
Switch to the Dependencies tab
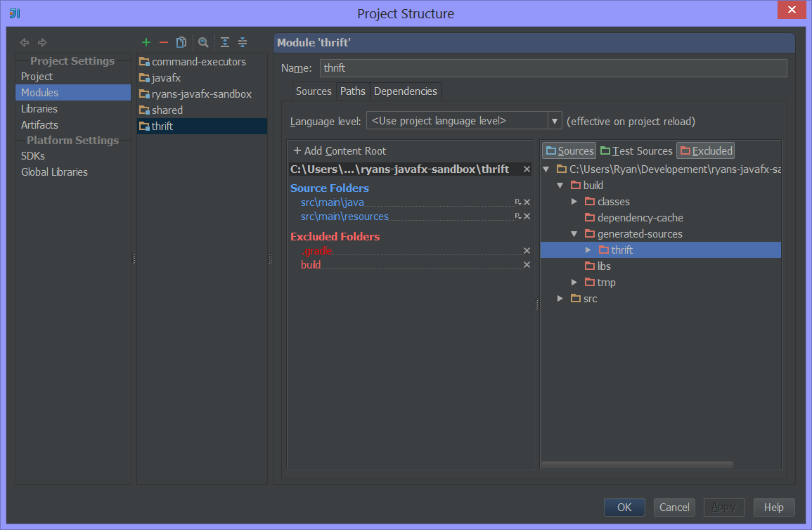point(406,91)
